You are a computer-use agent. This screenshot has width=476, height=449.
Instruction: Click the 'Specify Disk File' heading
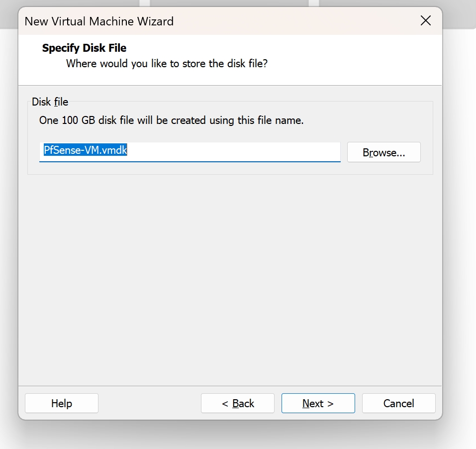pyautogui.click(x=84, y=48)
